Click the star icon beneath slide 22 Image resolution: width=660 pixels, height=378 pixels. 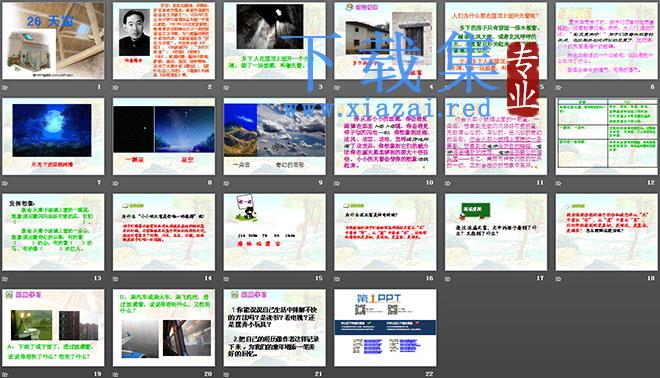pos(337,374)
